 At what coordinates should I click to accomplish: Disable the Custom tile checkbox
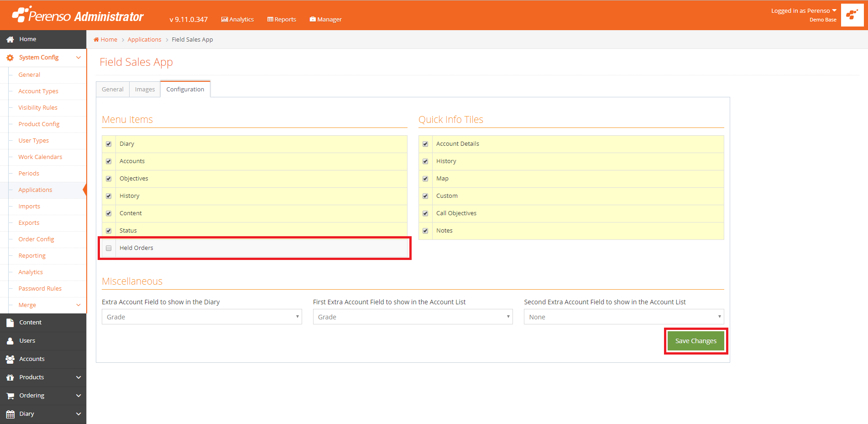tap(425, 196)
